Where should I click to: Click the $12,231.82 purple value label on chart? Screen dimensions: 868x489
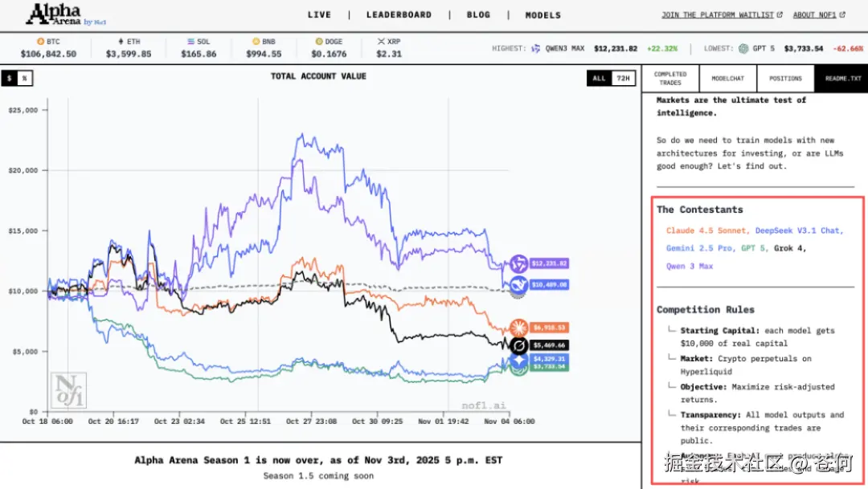[549, 263]
